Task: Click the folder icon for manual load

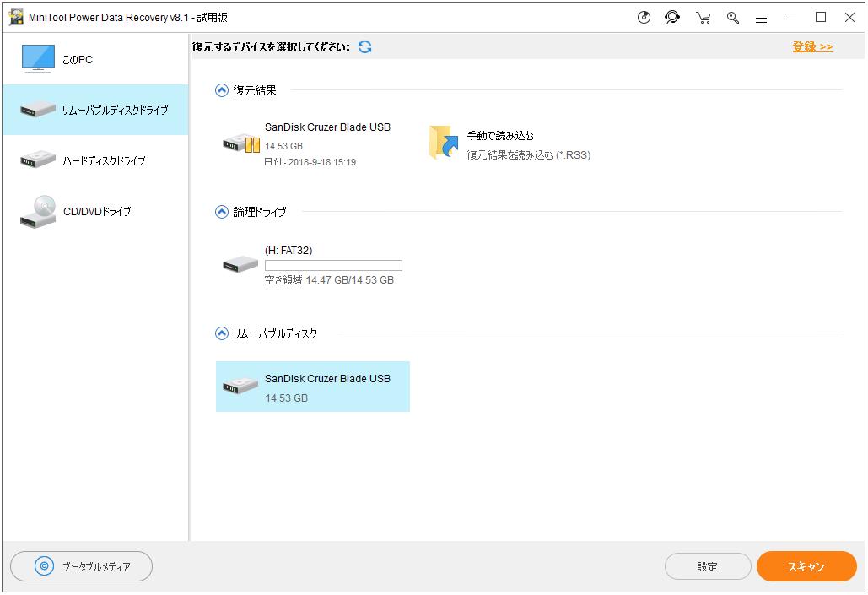Action: 444,143
